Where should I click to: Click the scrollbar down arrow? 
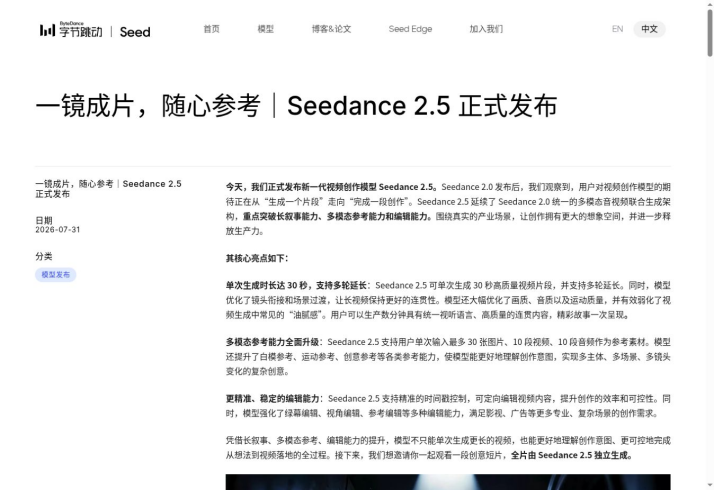pos(710,486)
